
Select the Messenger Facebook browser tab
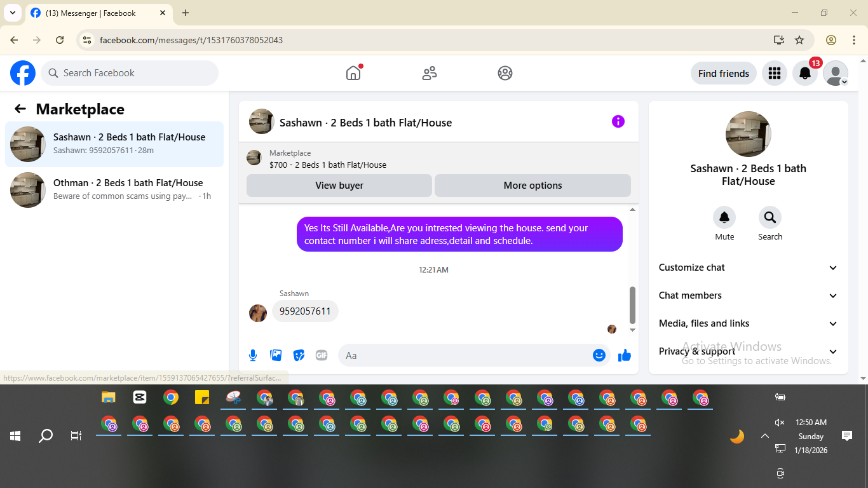pyautogui.click(x=98, y=13)
